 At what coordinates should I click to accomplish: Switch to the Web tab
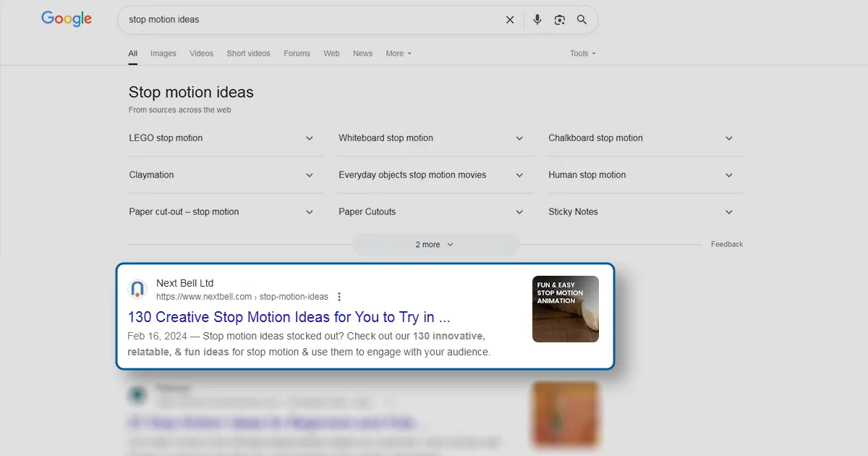click(332, 54)
